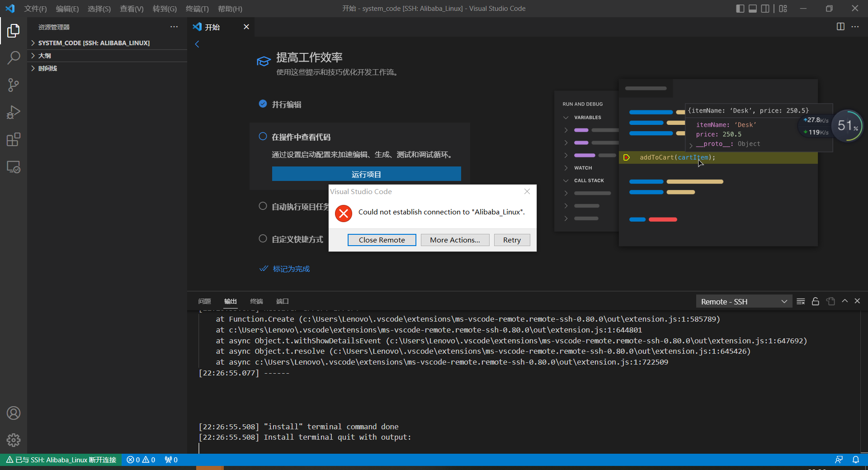Maximize the panel with the up chevron
868x470 pixels.
844,301
